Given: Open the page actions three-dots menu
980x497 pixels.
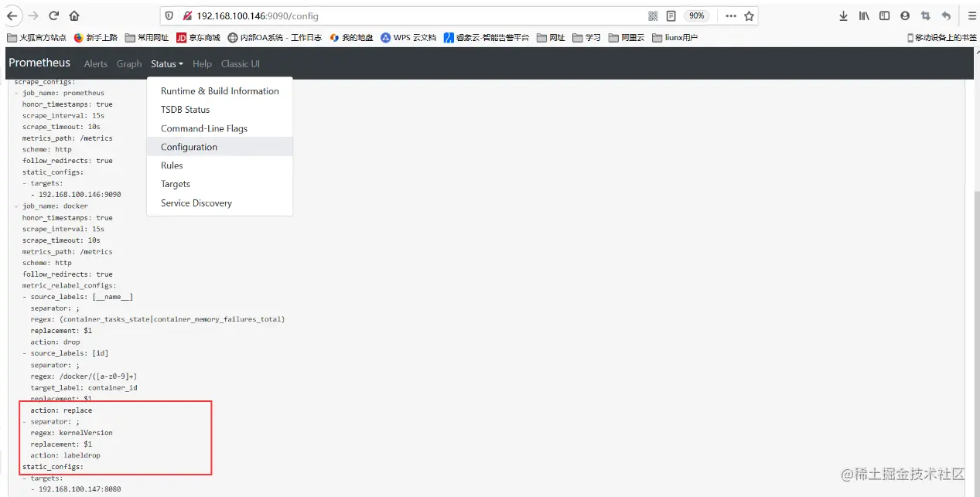Looking at the screenshot, I should pyautogui.click(x=731, y=15).
